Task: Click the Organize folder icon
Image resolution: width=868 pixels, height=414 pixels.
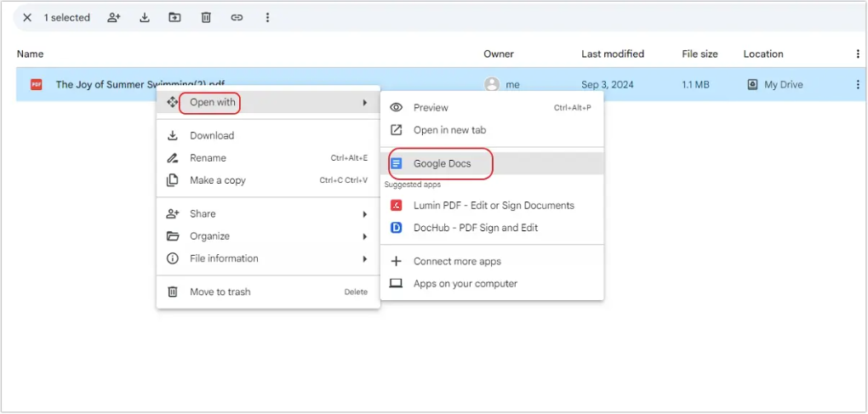Action: [173, 236]
